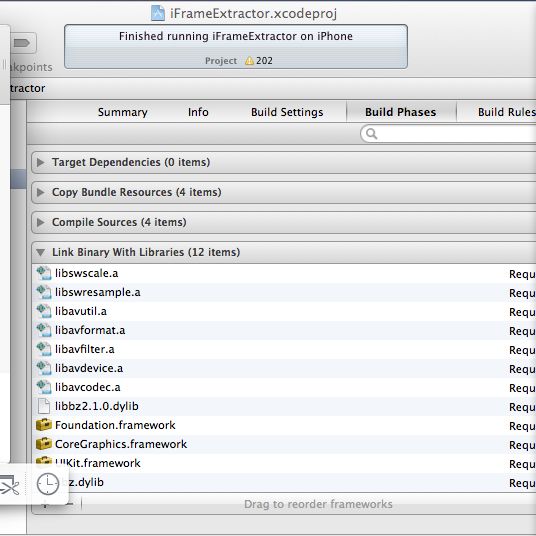Image resolution: width=536 pixels, height=536 pixels.
Task: Select Foundation.framework row
Action: point(284,425)
